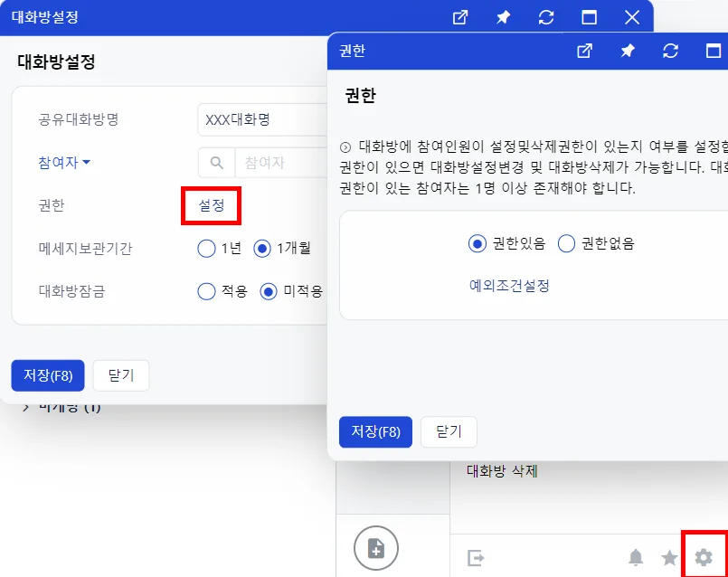Pop out the 권한 window to a new window
The width and height of the screenshot is (728, 577).
click(584, 51)
